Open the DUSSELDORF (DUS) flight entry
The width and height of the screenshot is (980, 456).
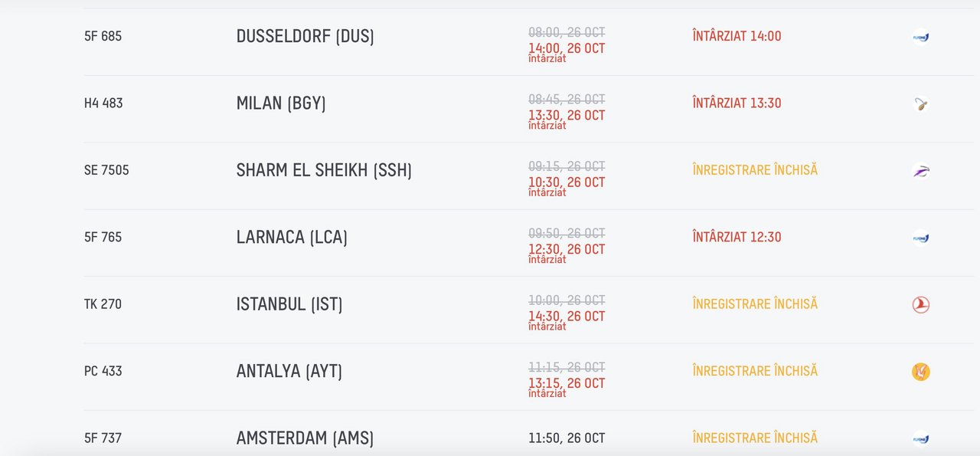305,36
